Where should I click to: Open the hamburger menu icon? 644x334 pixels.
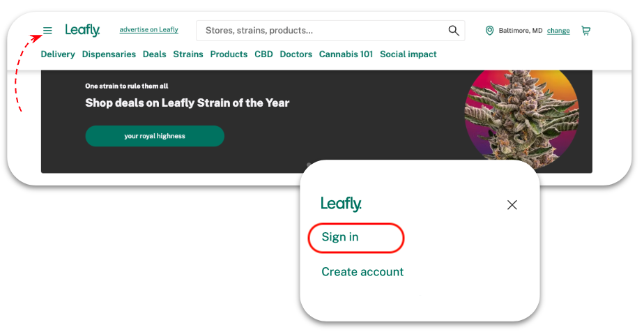point(47,31)
